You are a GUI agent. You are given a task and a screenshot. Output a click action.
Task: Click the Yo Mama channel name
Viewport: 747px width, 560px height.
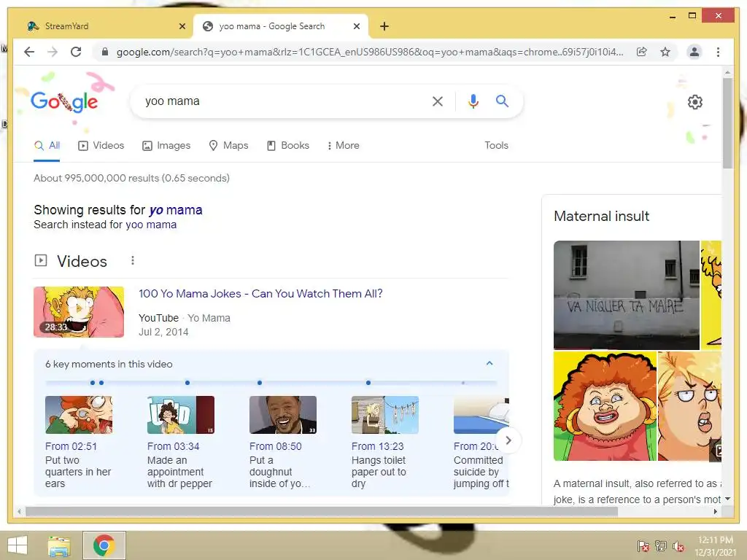(209, 318)
